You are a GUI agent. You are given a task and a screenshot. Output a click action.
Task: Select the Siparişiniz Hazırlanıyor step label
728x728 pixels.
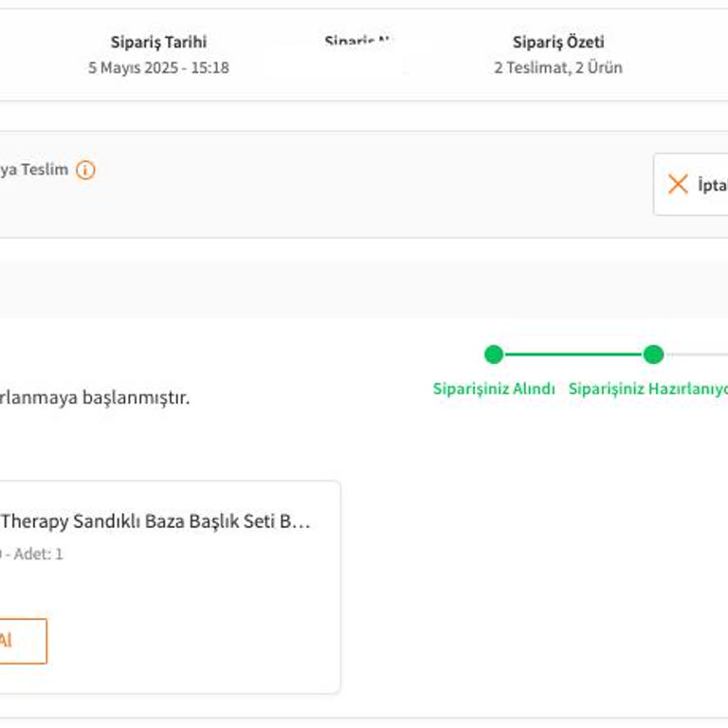648,389
